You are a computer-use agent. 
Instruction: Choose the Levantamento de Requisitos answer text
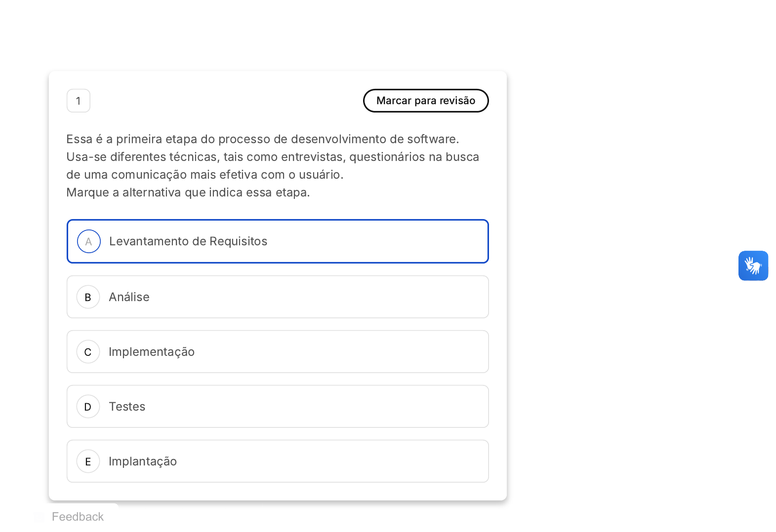(188, 241)
